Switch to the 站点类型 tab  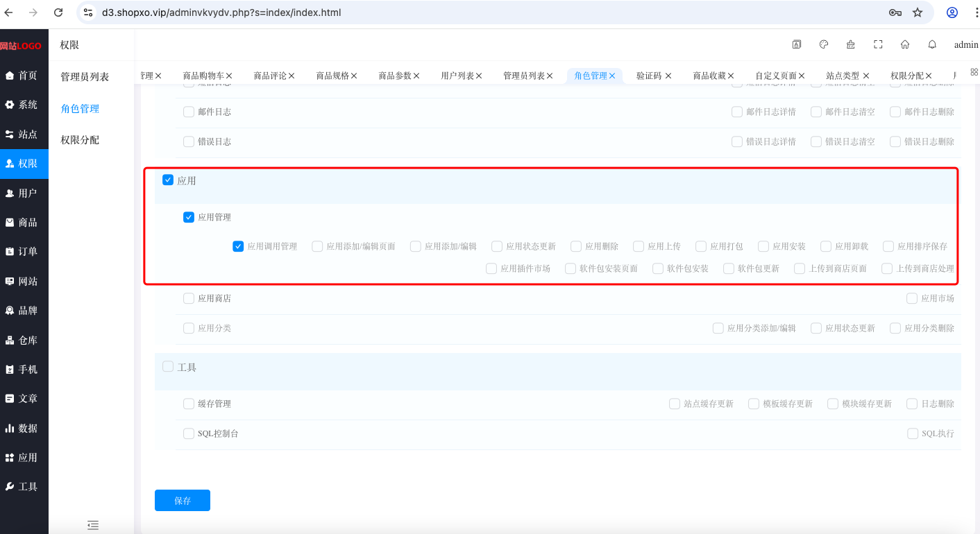(843, 76)
